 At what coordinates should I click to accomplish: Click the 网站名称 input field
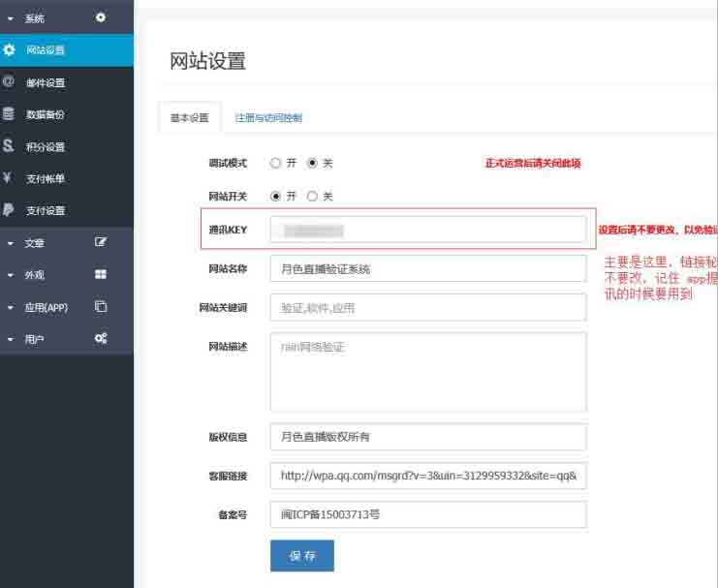pos(428,268)
